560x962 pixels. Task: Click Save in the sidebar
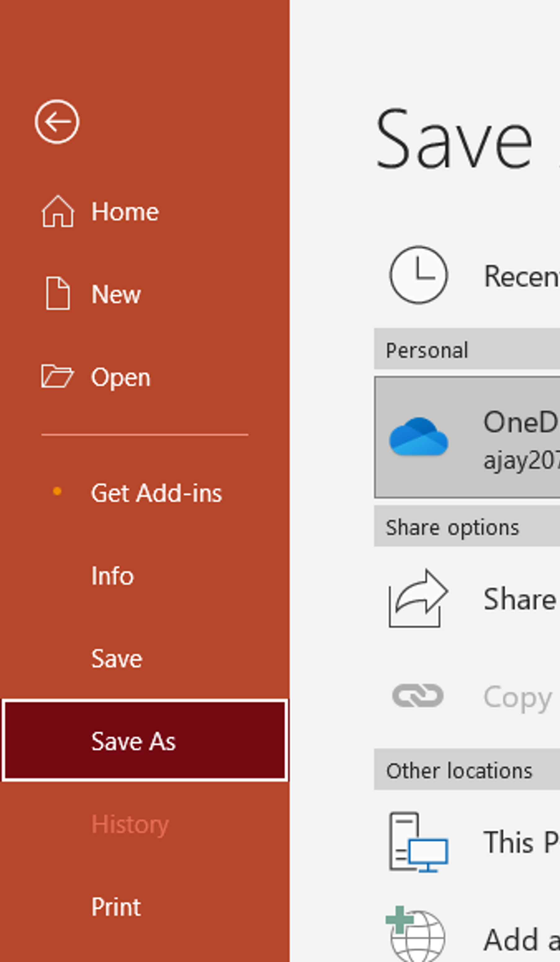[117, 658]
